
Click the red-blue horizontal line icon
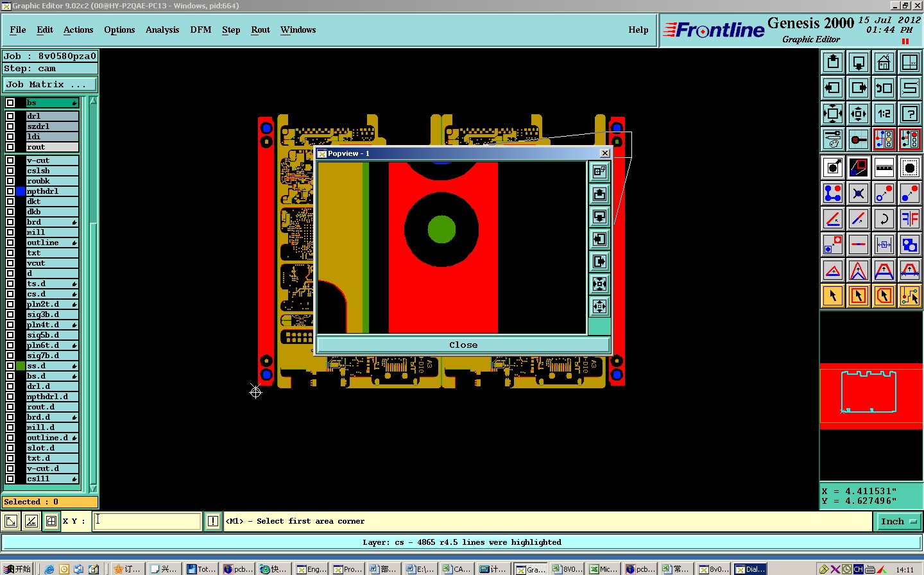[859, 245]
